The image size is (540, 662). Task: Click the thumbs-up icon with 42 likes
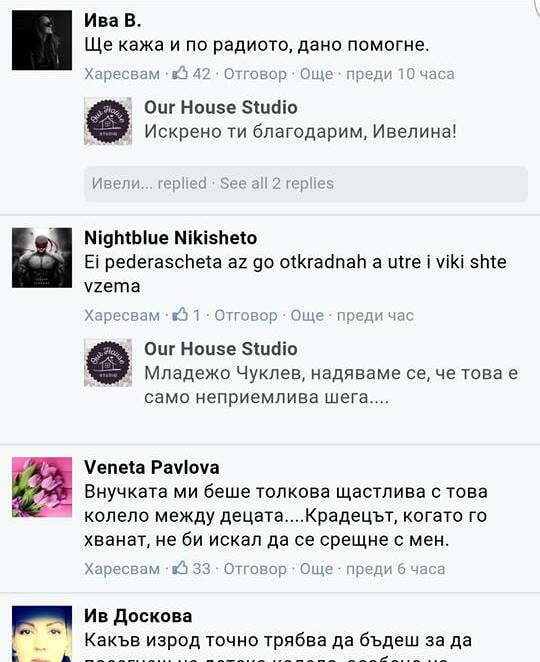[x=180, y=73]
